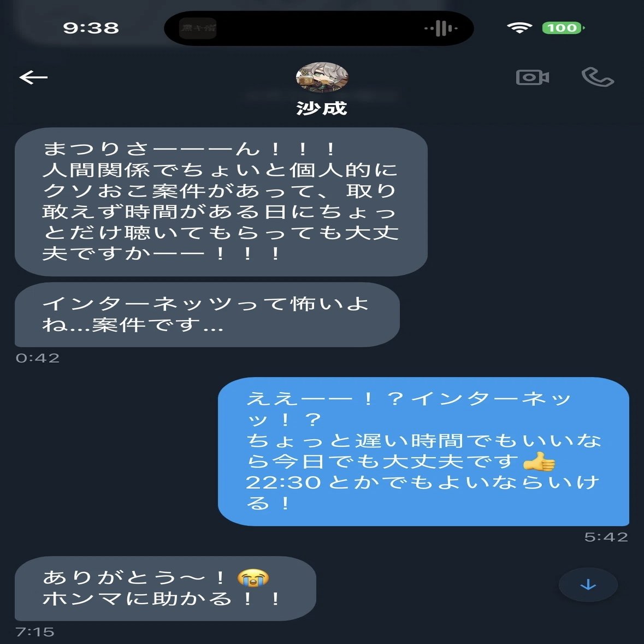Select the インターネッツって怖いよね message

[x=207, y=315]
